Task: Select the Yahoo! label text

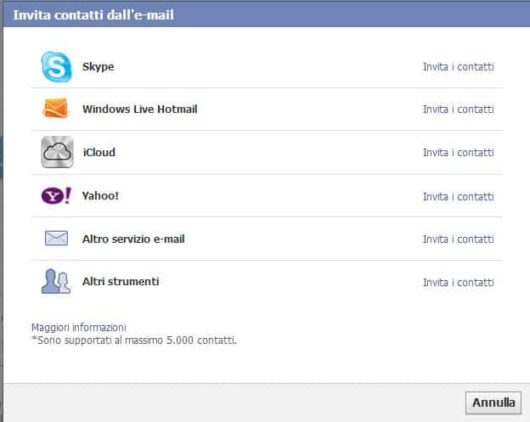Action: coord(100,195)
